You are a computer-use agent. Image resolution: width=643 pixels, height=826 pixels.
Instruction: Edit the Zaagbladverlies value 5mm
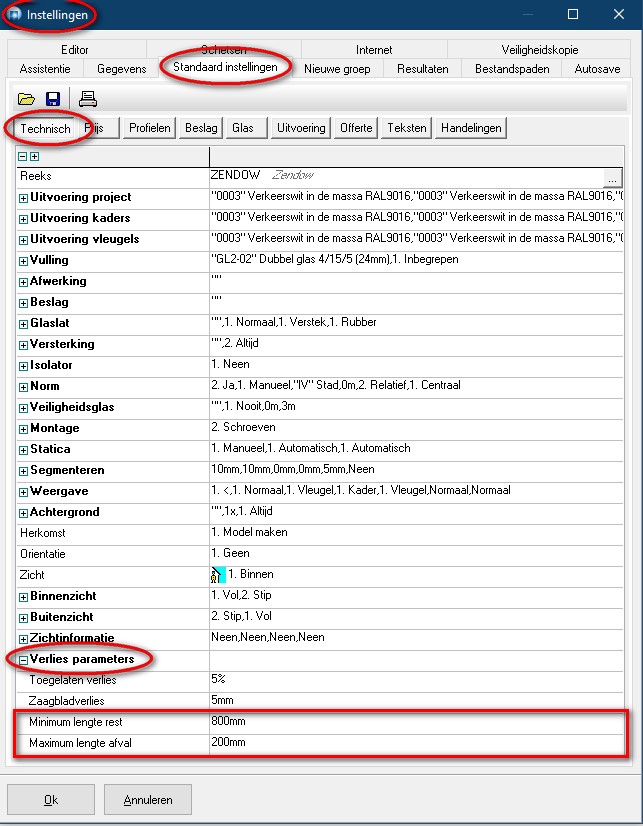[x=416, y=701]
